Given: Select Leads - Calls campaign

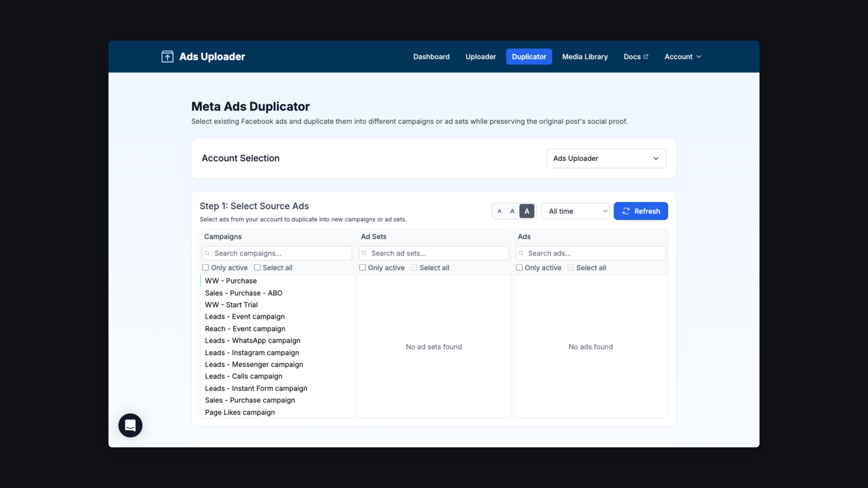Looking at the screenshot, I should (277, 376).
